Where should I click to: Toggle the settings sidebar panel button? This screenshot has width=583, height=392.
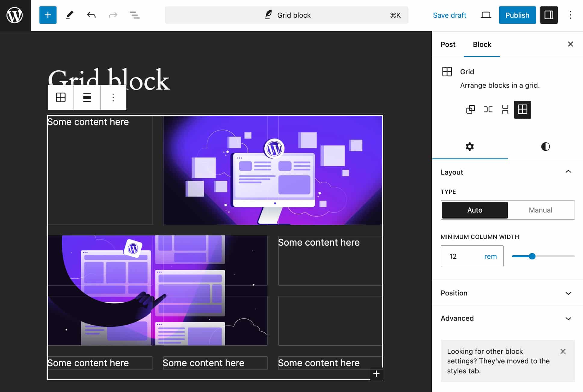tap(549, 15)
